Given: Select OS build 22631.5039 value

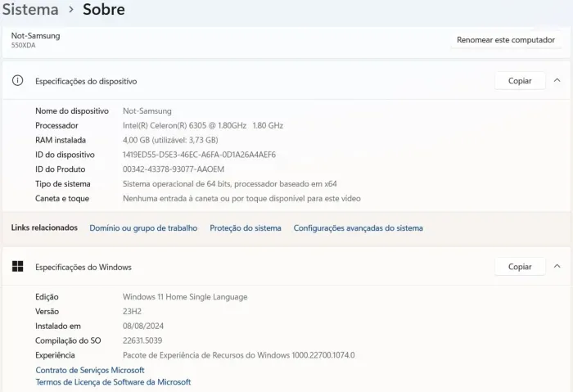Looking at the screenshot, I should pos(142,340).
